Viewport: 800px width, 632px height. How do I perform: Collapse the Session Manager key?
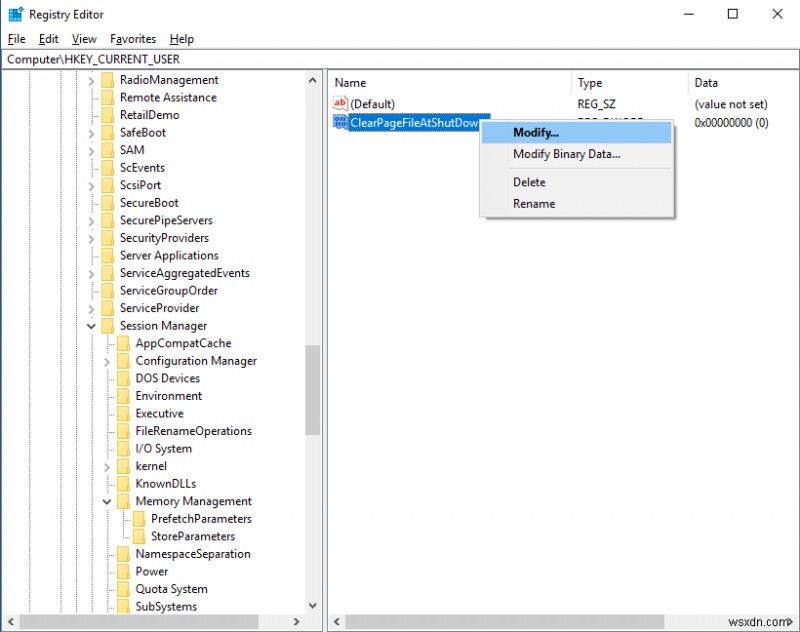90,325
